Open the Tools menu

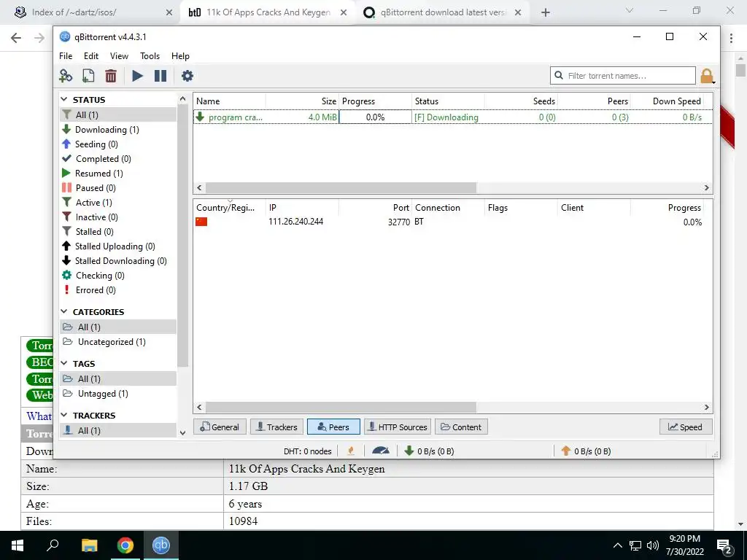click(150, 55)
